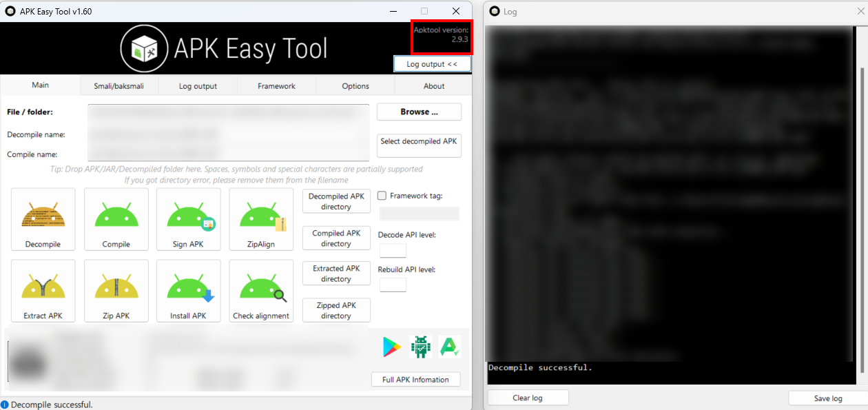Open Zipped APK directory

(x=336, y=310)
